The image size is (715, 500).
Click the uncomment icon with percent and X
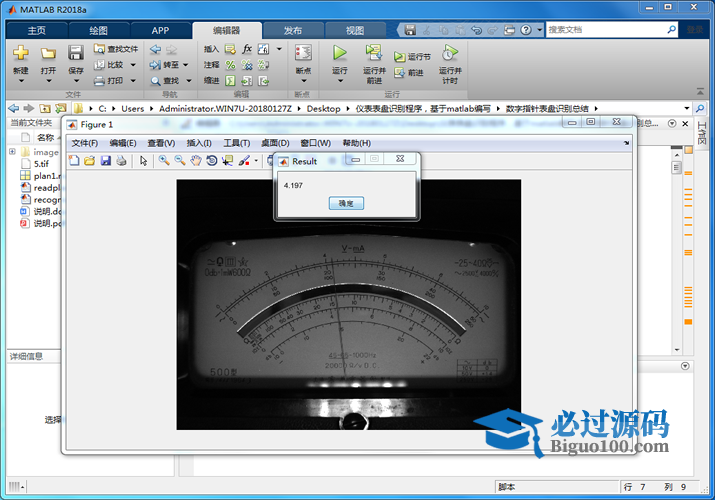[x=247, y=65]
